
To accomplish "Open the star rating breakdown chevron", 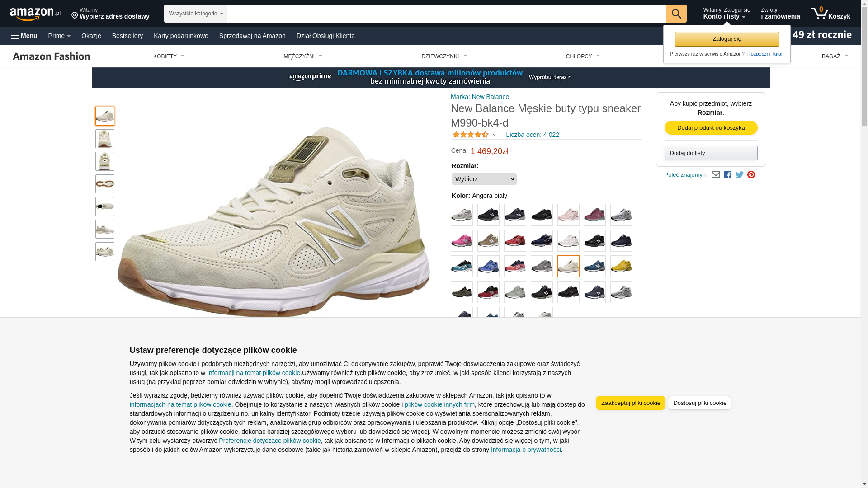I will [x=494, y=135].
